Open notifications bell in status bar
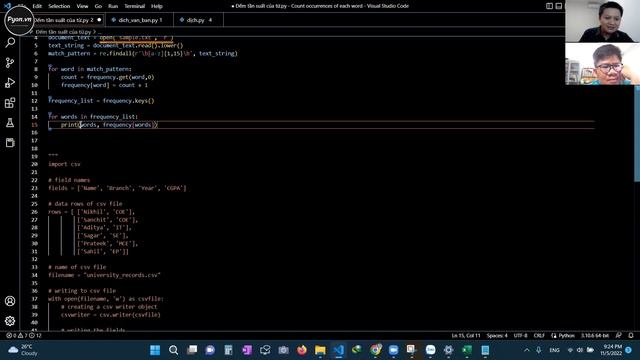This screenshot has height=360, width=640. click(x=631, y=336)
